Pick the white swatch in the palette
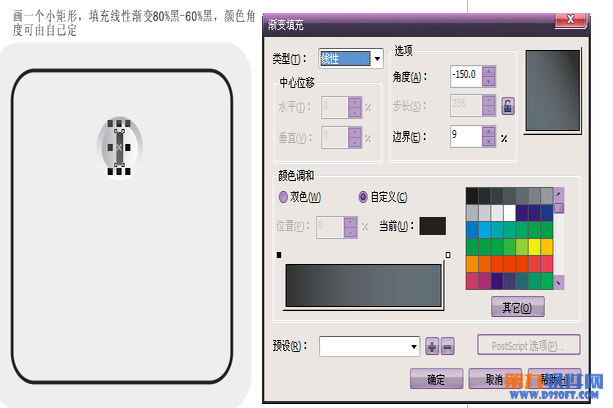The image size is (613, 408). [x=509, y=213]
